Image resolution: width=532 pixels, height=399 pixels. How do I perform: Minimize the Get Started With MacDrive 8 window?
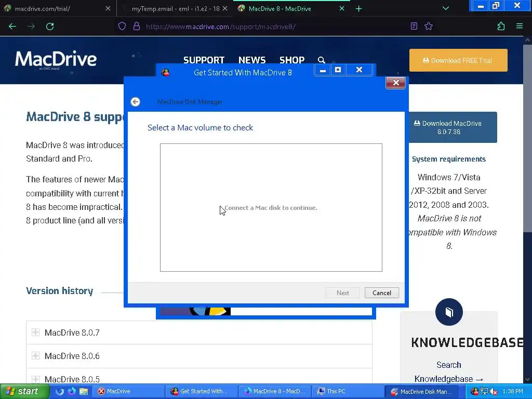pyautogui.click(x=323, y=70)
